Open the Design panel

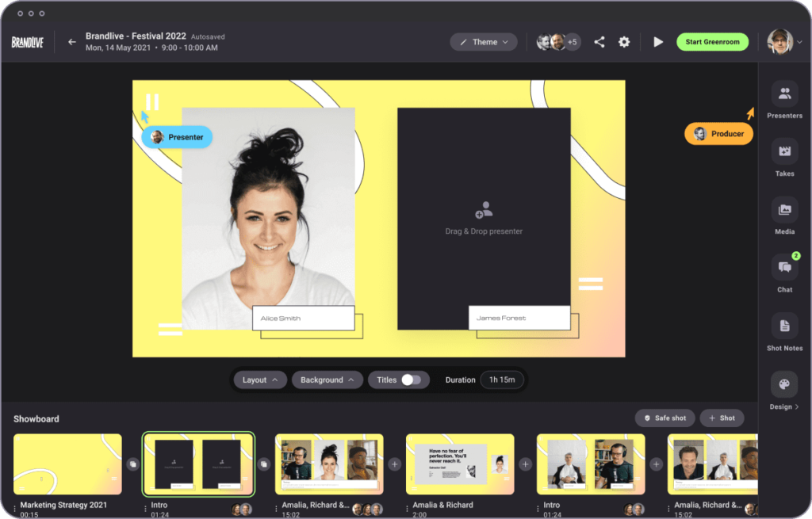[x=784, y=391]
